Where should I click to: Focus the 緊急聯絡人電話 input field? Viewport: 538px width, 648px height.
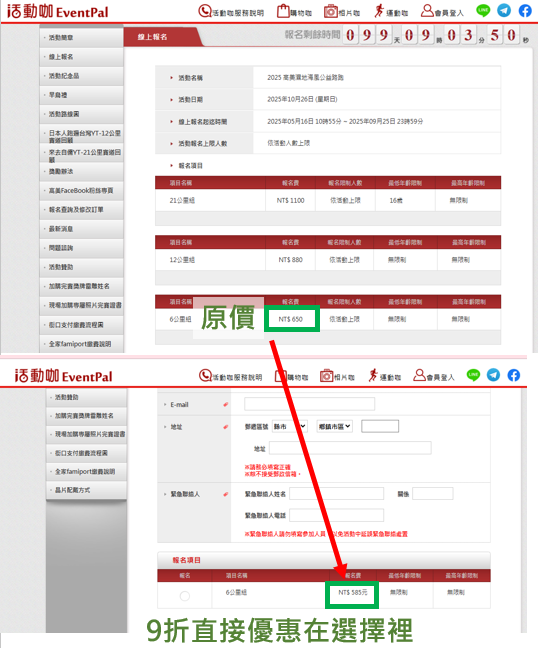336,515
